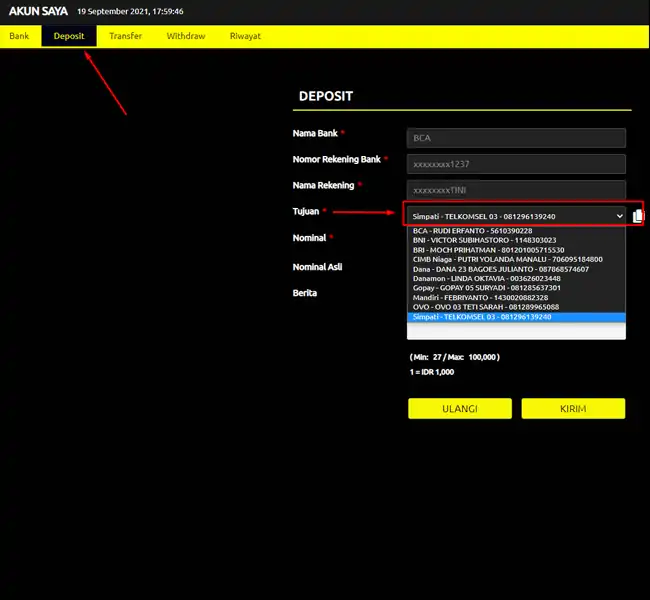Viewport: 650px width, 600px height.
Task: Click the Tujuan field label
Action: [306, 211]
